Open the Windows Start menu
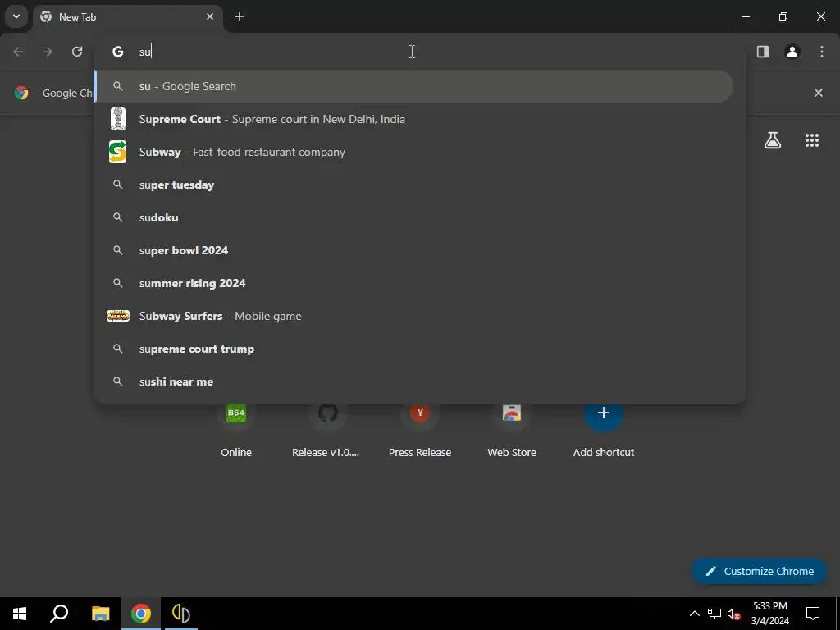This screenshot has width=840, height=630. click(x=20, y=614)
